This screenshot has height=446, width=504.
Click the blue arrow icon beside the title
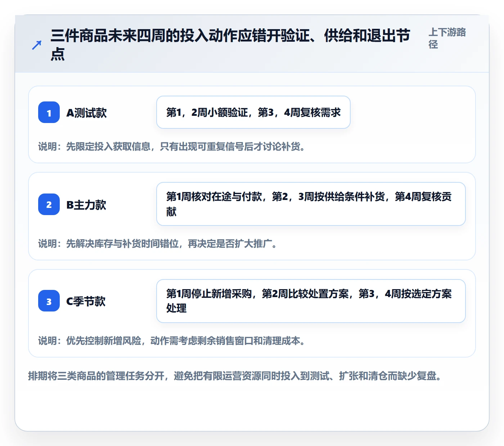coord(37,45)
